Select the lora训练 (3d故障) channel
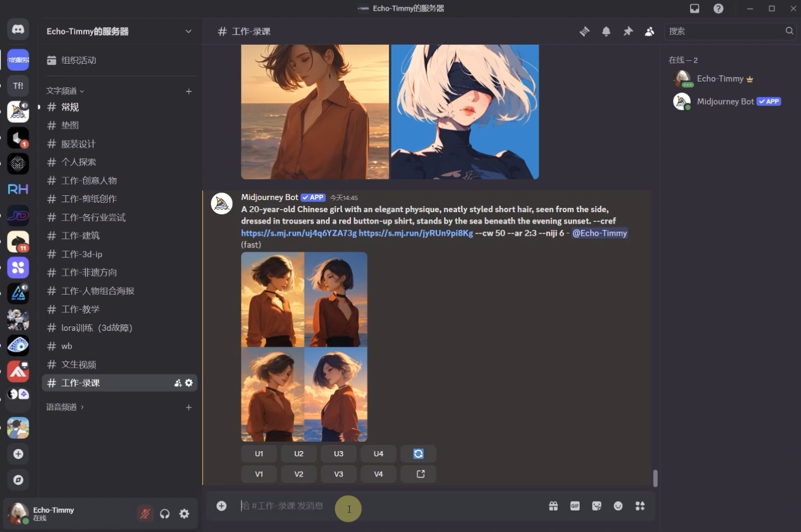 coord(120,327)
